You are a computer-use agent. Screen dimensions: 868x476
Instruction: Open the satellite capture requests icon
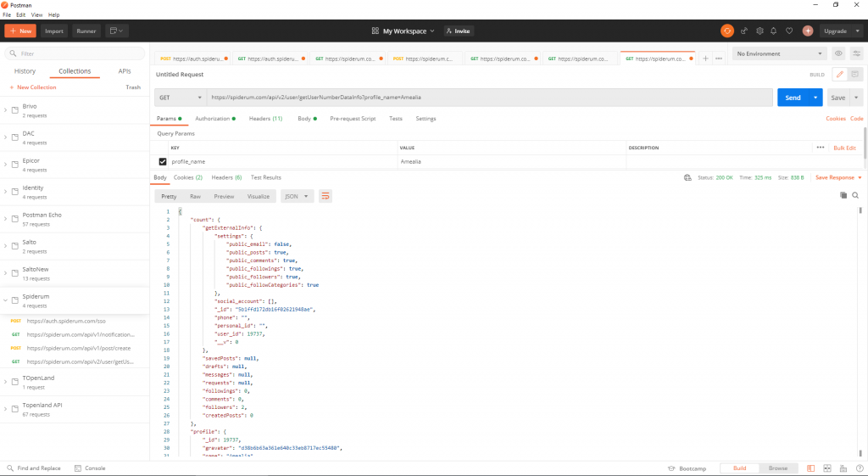tap(744, 31)
